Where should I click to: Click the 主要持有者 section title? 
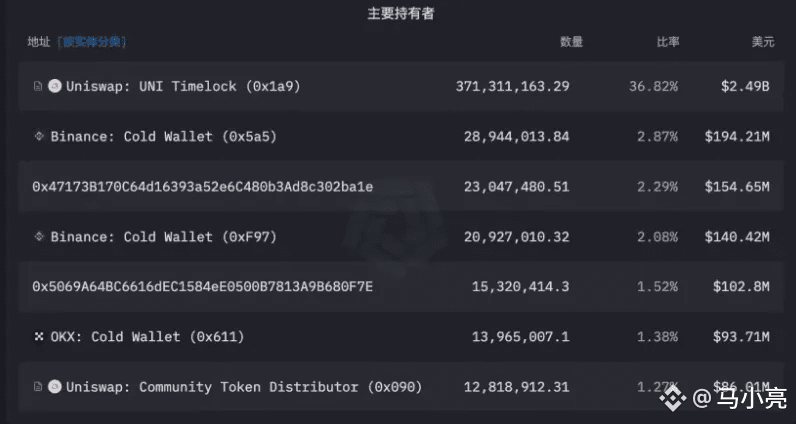coord(401,14)
